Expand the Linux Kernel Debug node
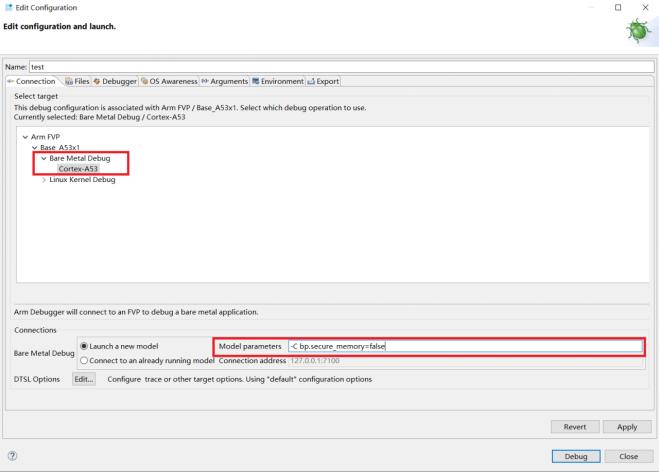This screenshot has width=659, height=473. (x=44, y=179)
